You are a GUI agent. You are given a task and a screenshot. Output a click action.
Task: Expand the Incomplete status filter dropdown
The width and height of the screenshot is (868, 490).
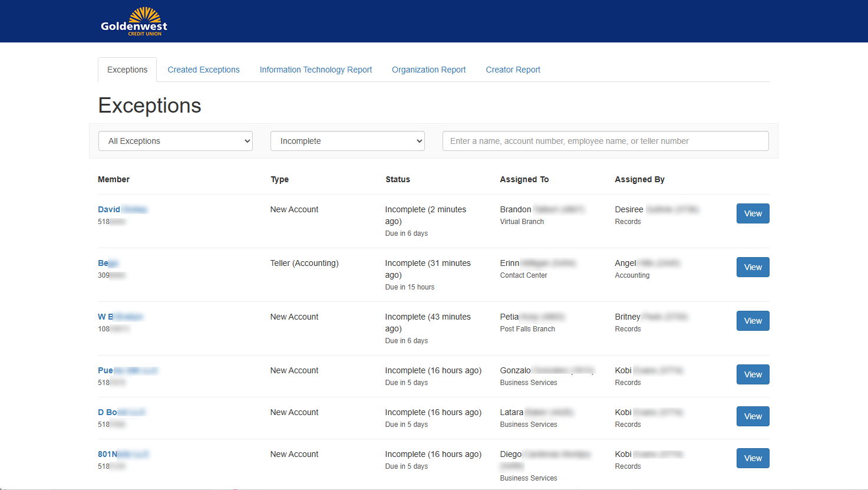pos(347,141)
